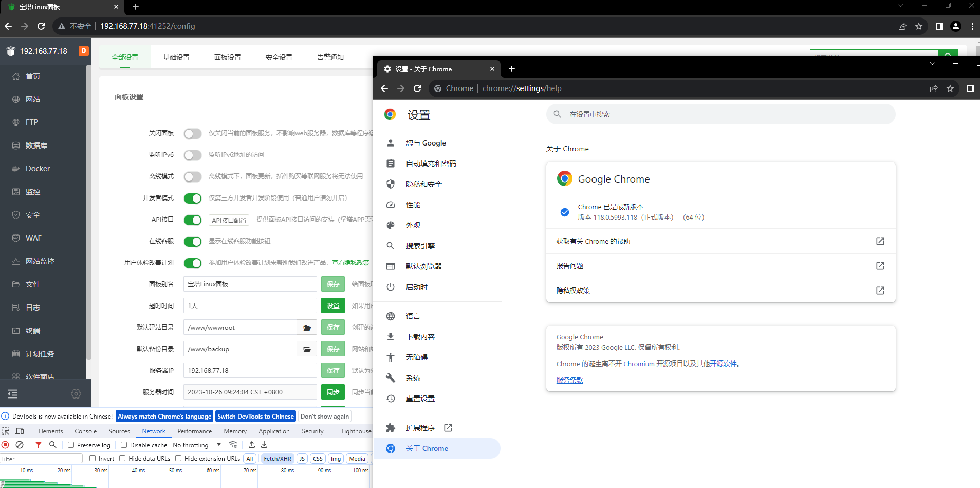Open the panel settings gear at the sidebar bottom
The height and width of the screenshot is (488, 980).
point(76,394)
